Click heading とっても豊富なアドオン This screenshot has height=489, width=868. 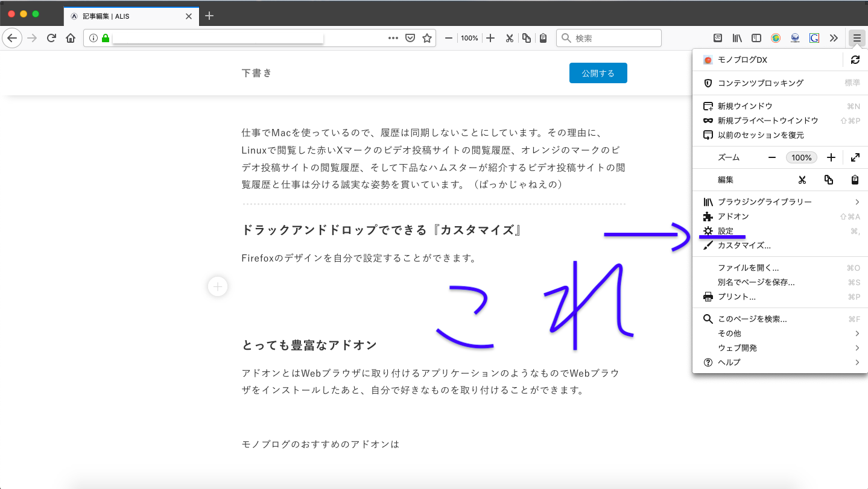tap(309, 345)
